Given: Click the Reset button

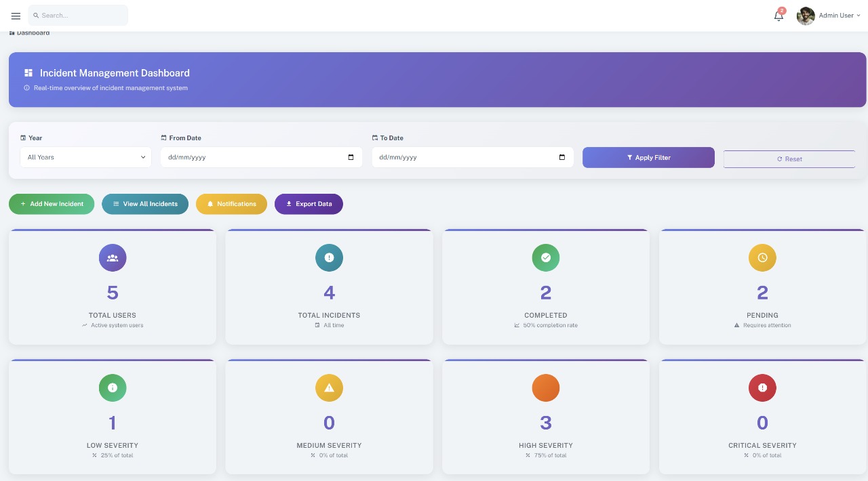Looking at the screenshot, I should [x=789, y=158].
